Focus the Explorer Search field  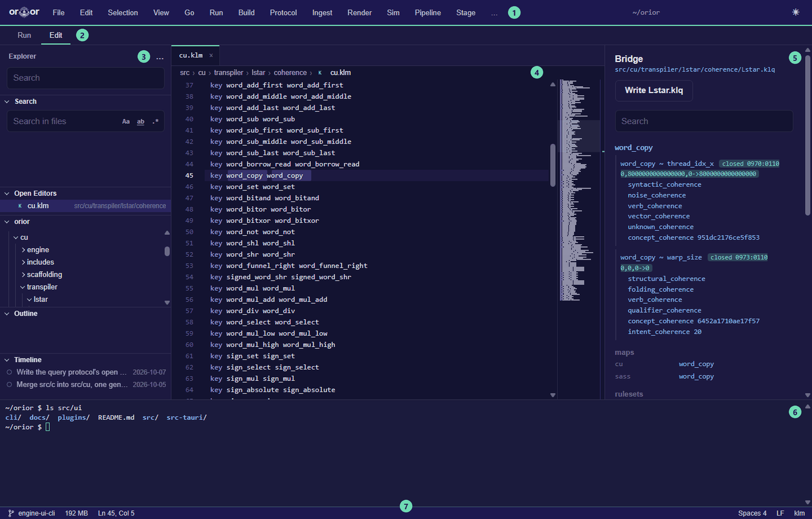tap(86, 78)
